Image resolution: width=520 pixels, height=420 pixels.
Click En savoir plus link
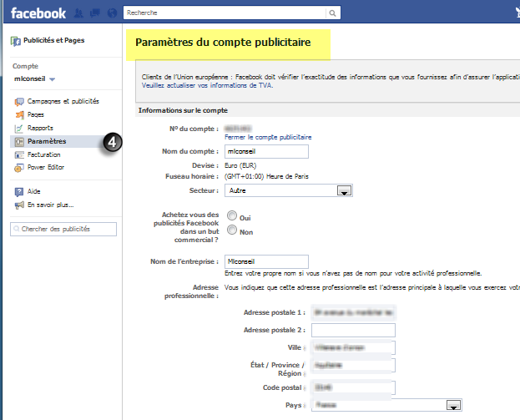point(50,205)
